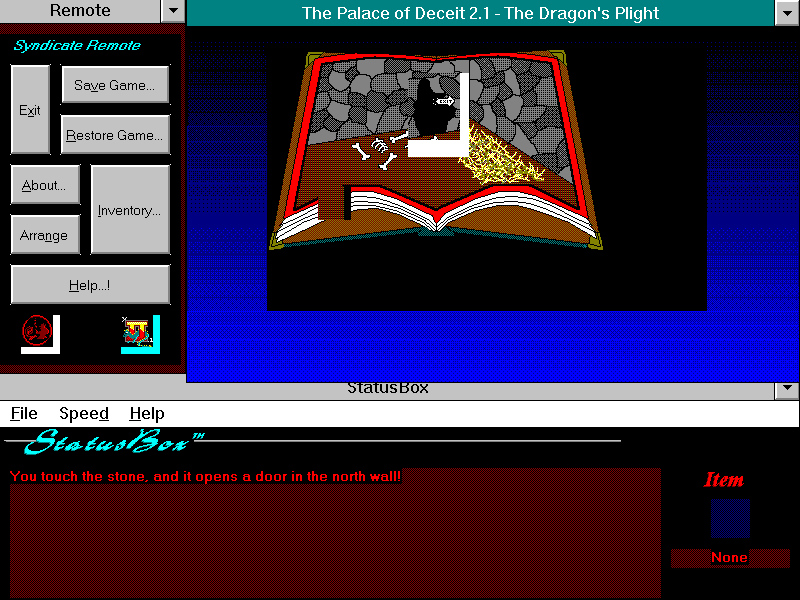Open the Help menu in StatusBox
The width and height of the screenshot is (800, 600).
[x=147, y=413]
